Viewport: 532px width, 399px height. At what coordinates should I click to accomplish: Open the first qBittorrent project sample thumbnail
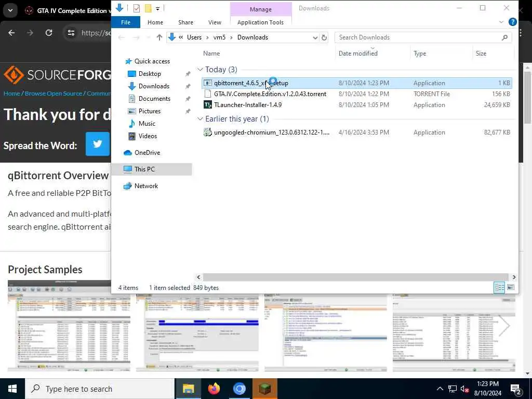tap(69, 326)
